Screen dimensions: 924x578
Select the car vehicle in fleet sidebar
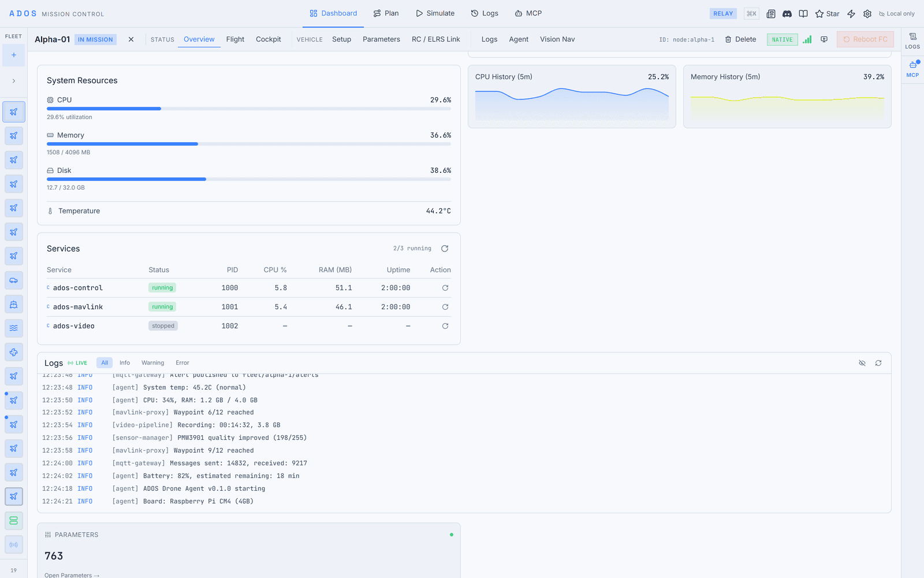[x=14, y=280]
